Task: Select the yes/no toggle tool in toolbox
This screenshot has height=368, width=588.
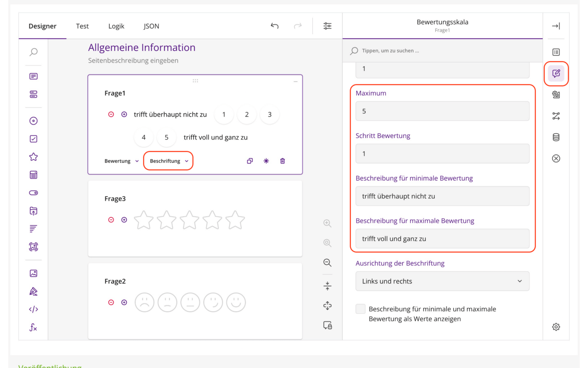Action: [34, 193]
